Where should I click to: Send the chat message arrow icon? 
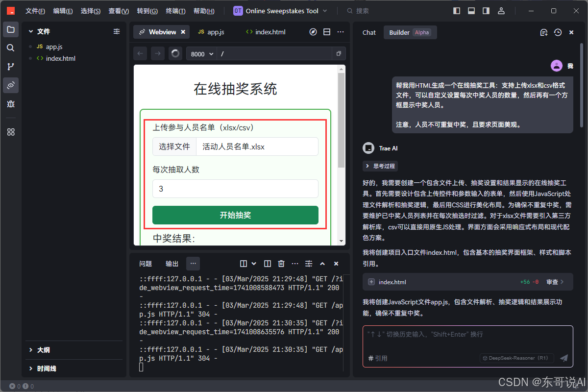pyautogui.click(x=564, y=358)
